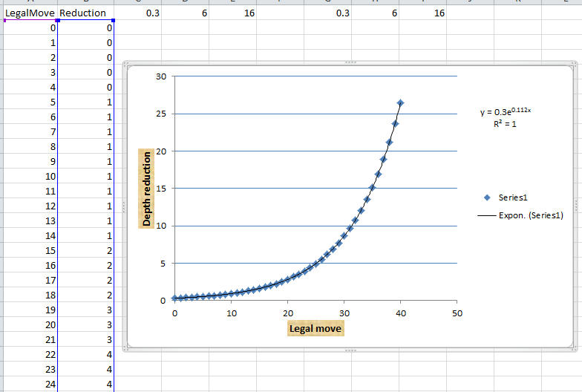582x392 pixels.
Task: Click the chart's bottom-center resize handle
Action: coord(350,349)
